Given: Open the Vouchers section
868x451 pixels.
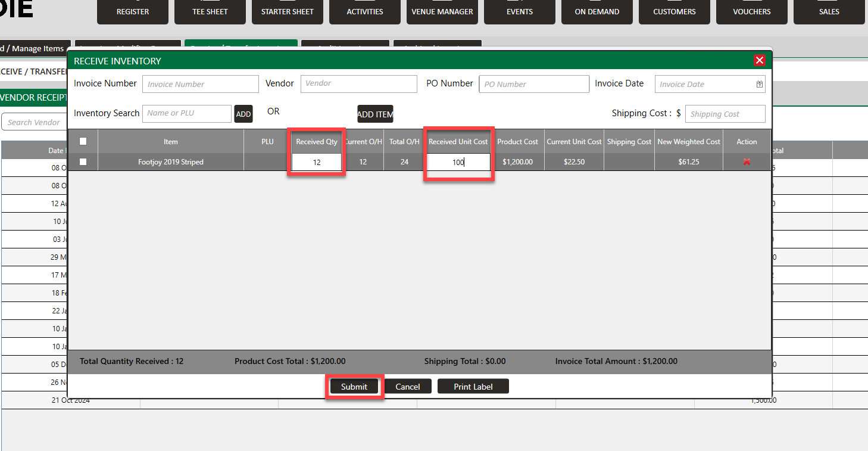Looking at the screenshot, I should pyautogui.click(x=752, y=12).
